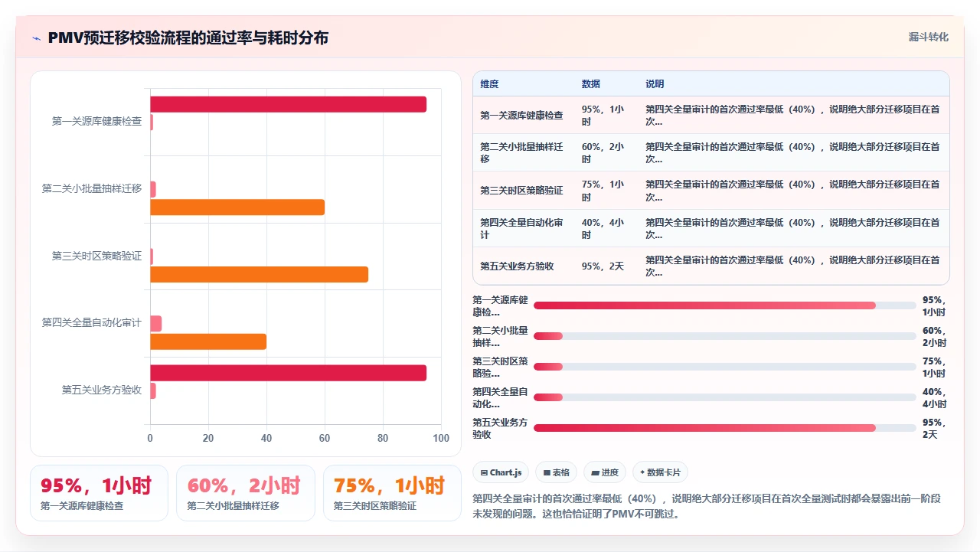This screenshot has height=552, width=980.
Task: Click the 数据 column header
Action: (x=591, y=84)
